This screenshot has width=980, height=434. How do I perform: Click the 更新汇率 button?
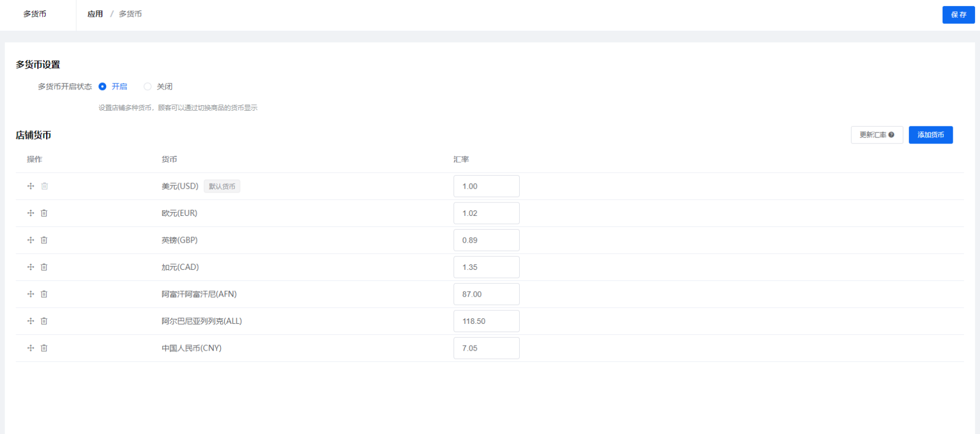pyautogui.click(x=876, y=135)
